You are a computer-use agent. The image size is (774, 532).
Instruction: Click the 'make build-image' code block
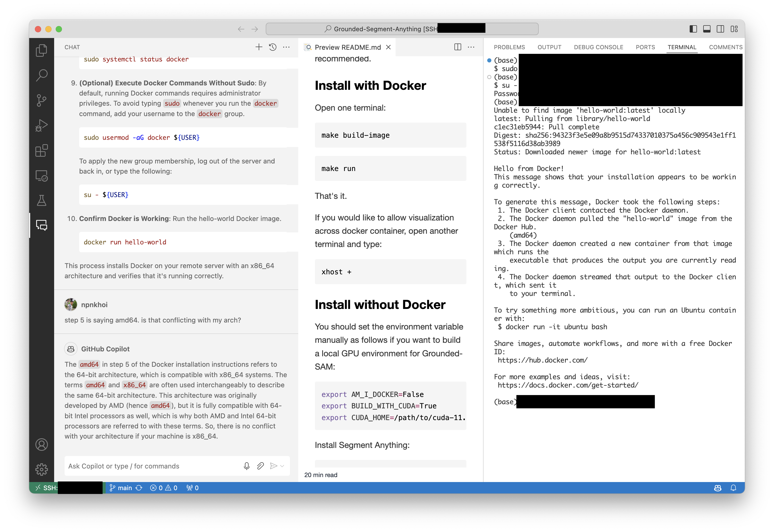[x=390, y=135]
